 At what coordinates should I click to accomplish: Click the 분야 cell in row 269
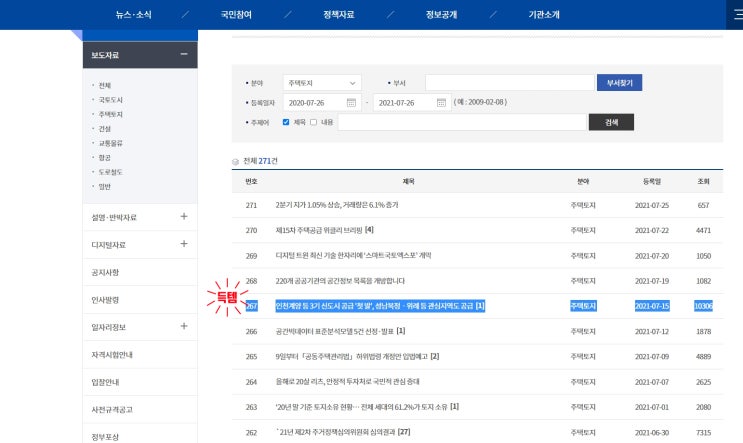[x=583, y=256]
